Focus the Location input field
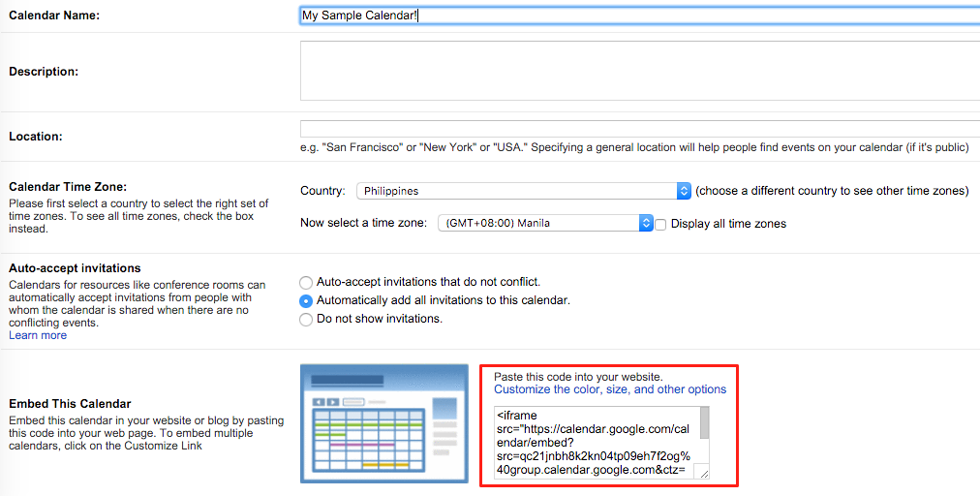 pyautogui.click(x=640, y=129)
